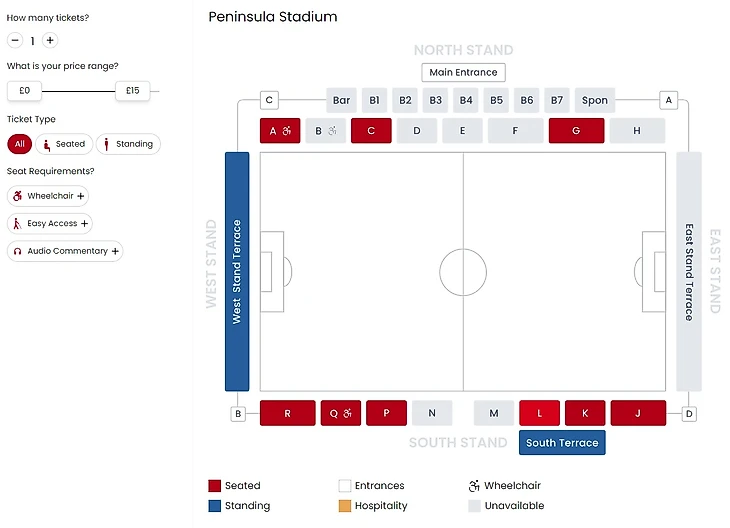Click the Main Entrance label
The height and width of the screenshot is (528, 730).
tap(463, 72)
